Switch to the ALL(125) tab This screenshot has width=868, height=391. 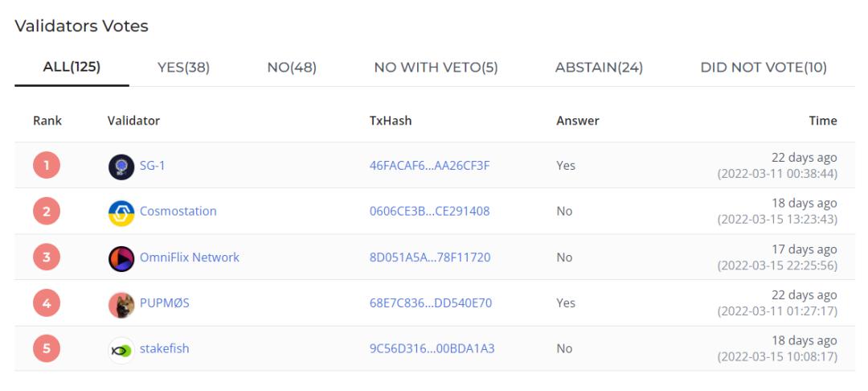(72, 68)
